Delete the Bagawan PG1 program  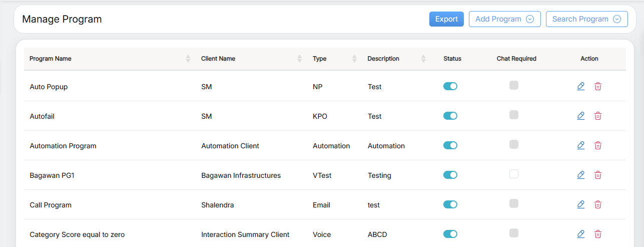tap(597, 175)
